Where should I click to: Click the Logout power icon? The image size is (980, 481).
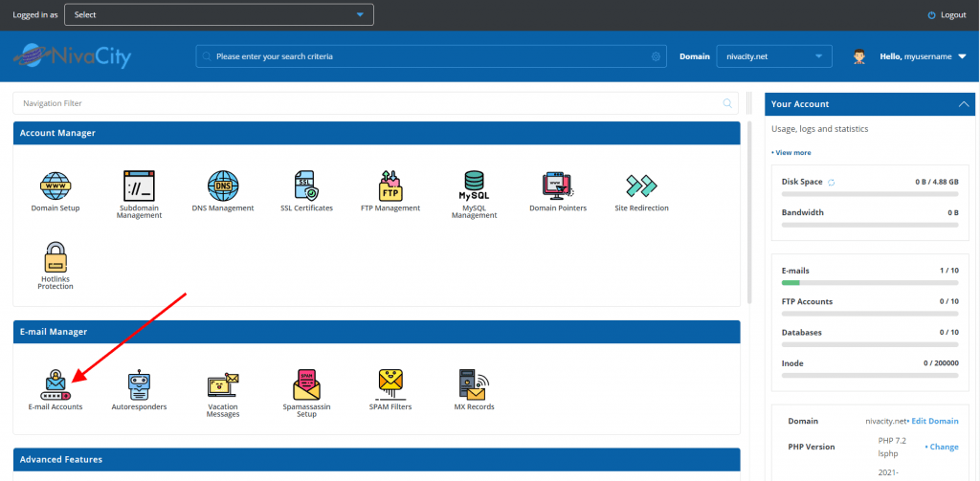tap(932, 15)
